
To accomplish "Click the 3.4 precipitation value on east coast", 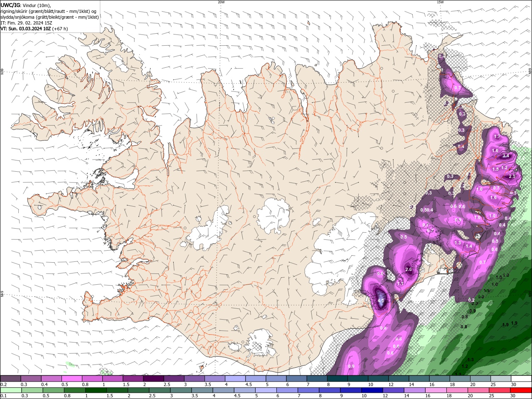I will tap(506, 155).
